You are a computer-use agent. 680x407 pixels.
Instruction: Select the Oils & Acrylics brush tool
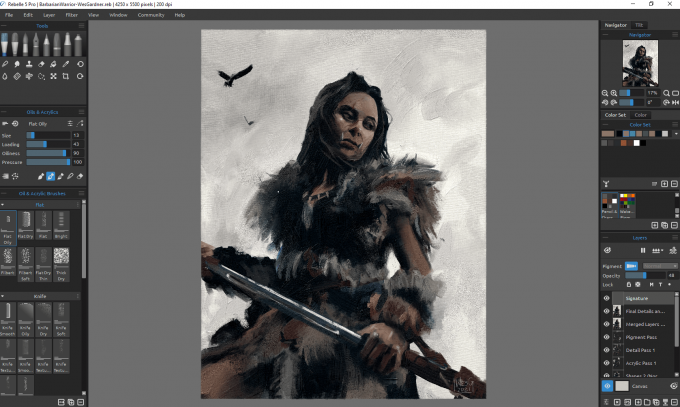point(4,44)
